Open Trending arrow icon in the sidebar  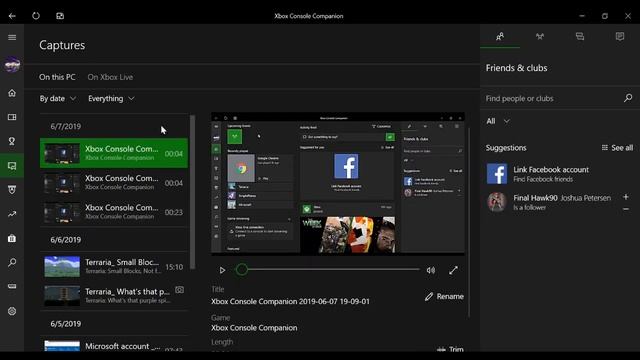[12, 214]
